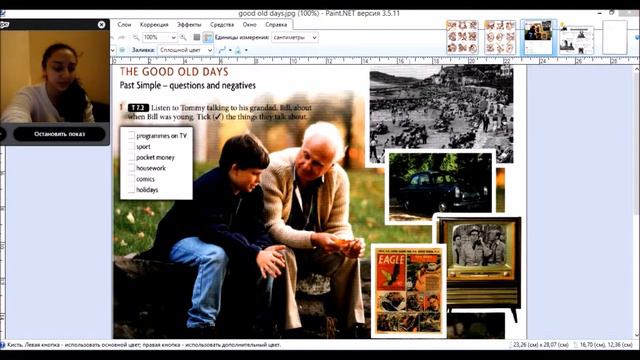Open the Слои menu

click(124, 25)
